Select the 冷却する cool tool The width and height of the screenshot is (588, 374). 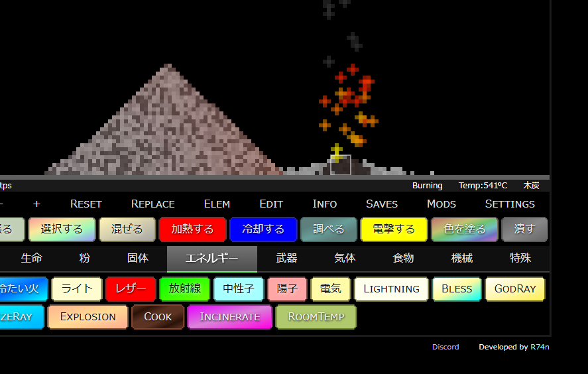(263, 229)
